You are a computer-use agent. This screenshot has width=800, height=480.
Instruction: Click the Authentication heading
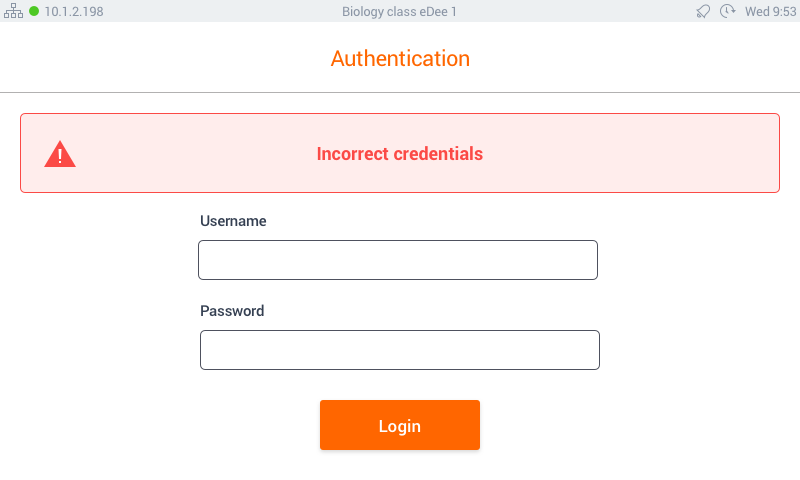tap(400, 59)
